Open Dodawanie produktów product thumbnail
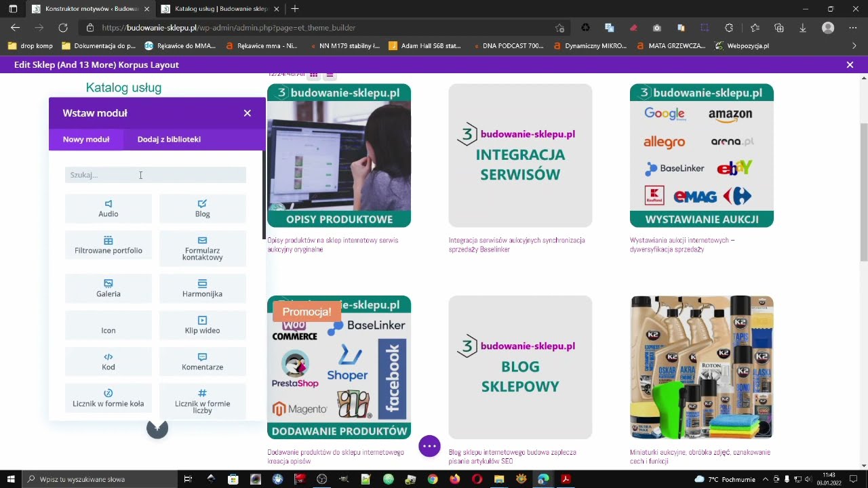Image resolution: width=868 pixels, height=488 pixels. click(x=339, y=367)
